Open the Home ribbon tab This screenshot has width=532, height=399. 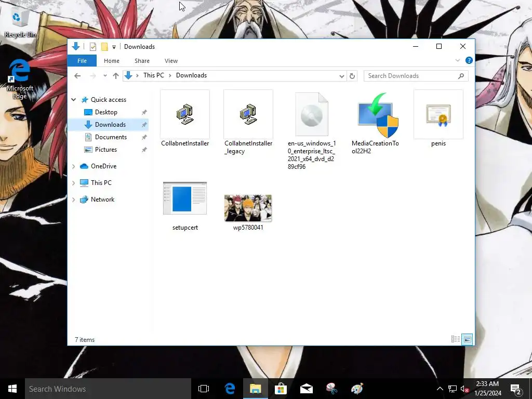[112, 61]
